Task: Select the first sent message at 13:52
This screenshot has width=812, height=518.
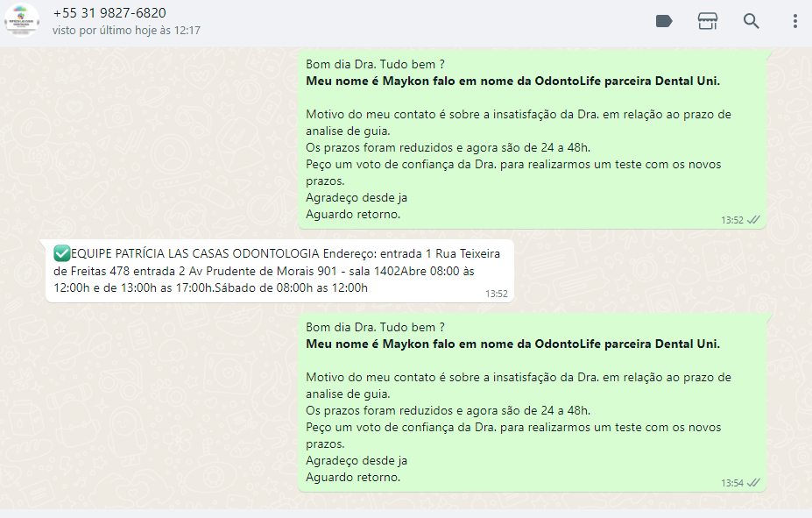Action: point(532,140)
